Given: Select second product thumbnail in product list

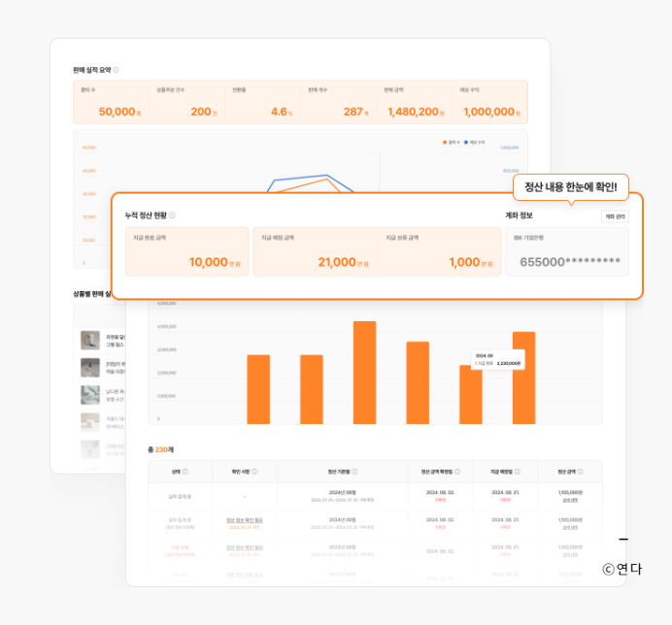Looking at the screenshot, I should tap(90, 368).
